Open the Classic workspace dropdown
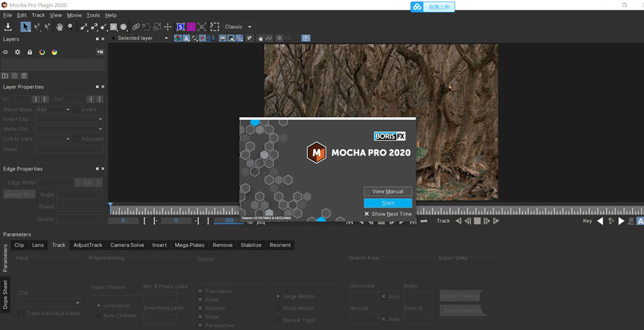The width and height of the screenshot is (644, 330). [238, 26]
